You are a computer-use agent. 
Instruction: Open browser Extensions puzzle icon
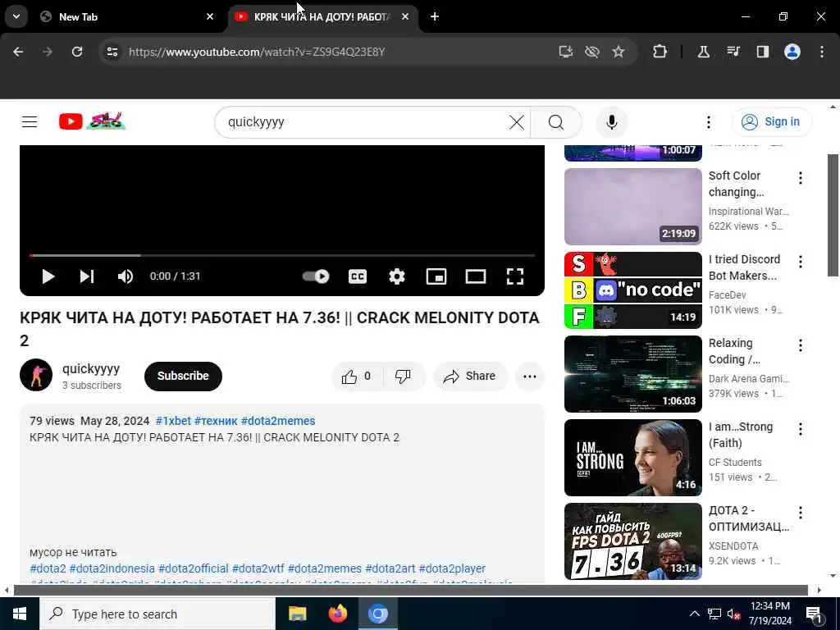pyautogui.click(x=660, y=52)
